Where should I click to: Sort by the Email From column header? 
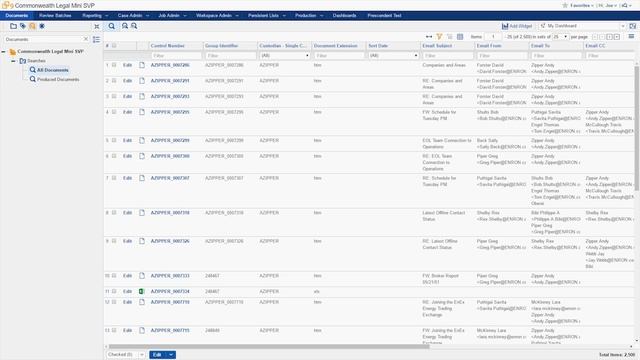click(489, 46)
